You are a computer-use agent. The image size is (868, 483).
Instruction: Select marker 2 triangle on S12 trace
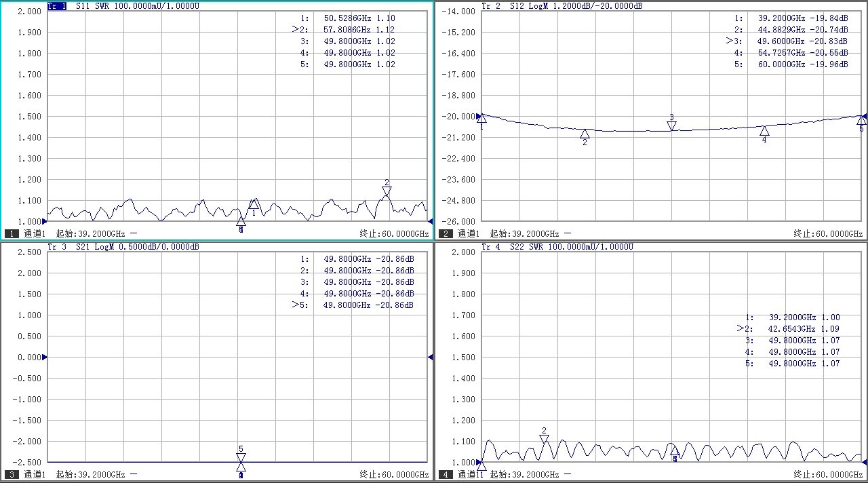point(585,134)
